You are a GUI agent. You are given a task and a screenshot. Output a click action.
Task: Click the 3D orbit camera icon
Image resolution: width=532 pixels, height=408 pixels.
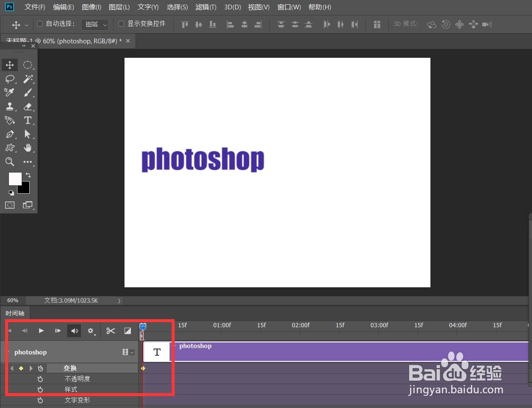(432, 25)
